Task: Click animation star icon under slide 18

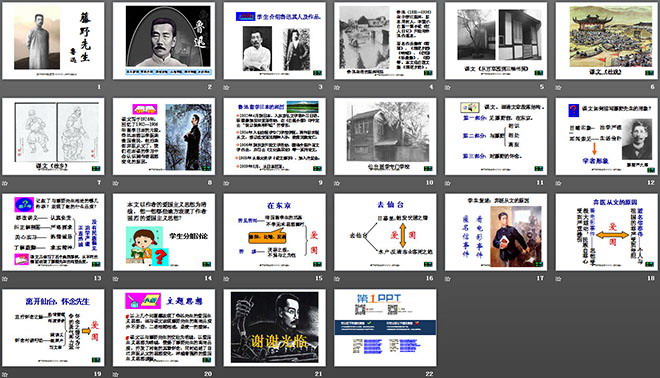Action: (559, 279)
